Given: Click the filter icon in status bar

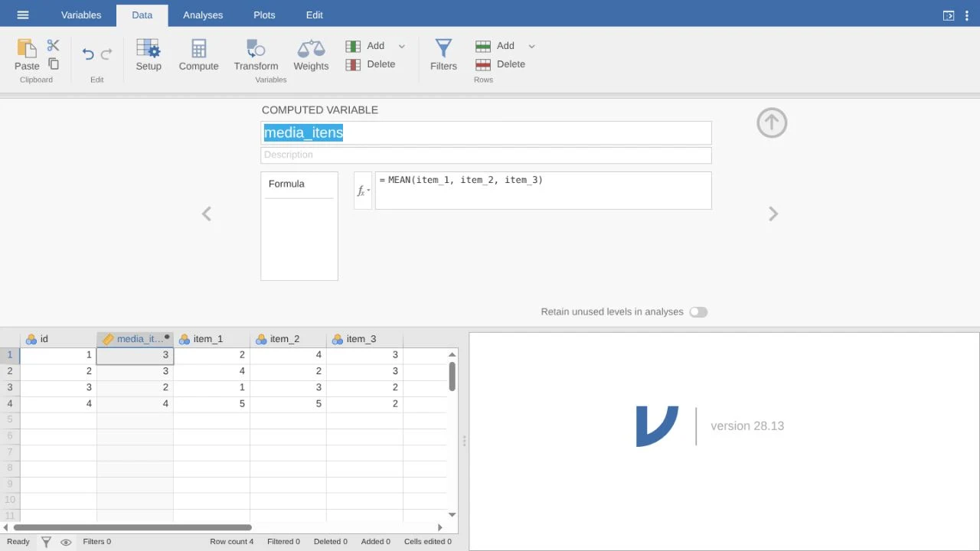Looking at the screenshot, I should (46, 542).
